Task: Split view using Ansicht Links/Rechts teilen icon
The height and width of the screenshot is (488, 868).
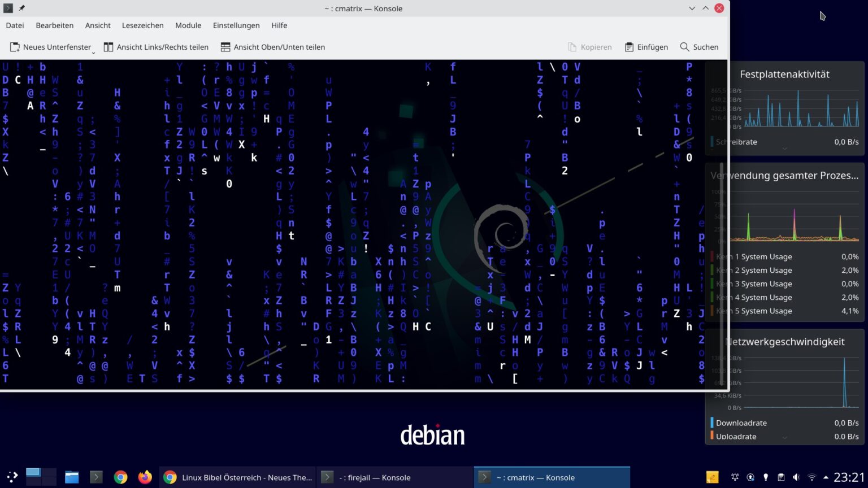Action: point(108,47)
